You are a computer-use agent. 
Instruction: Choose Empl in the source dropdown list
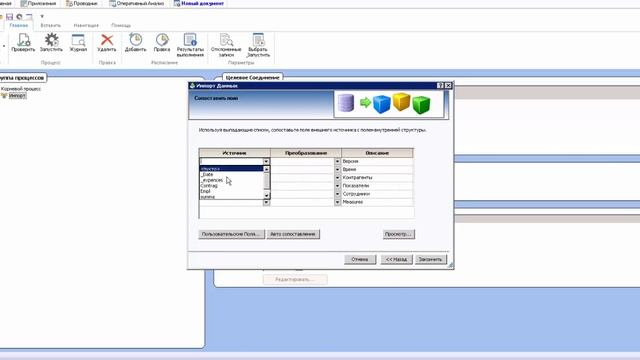[231, 191]
